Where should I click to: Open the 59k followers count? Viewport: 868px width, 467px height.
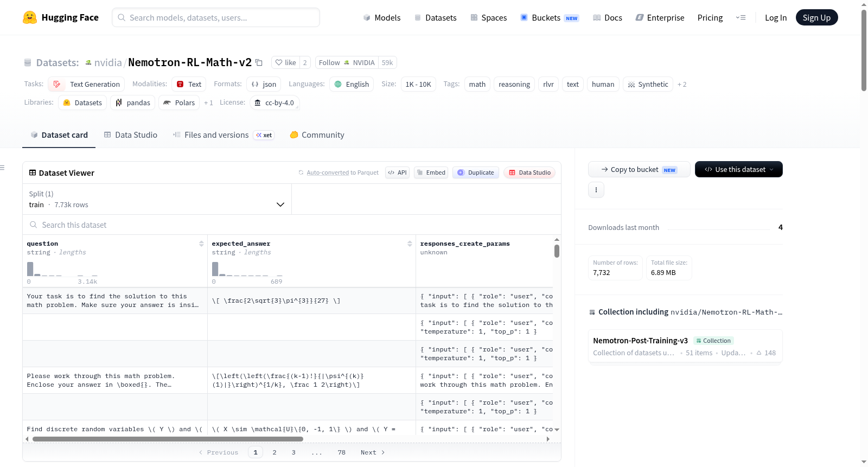click(x=387, y=62)
